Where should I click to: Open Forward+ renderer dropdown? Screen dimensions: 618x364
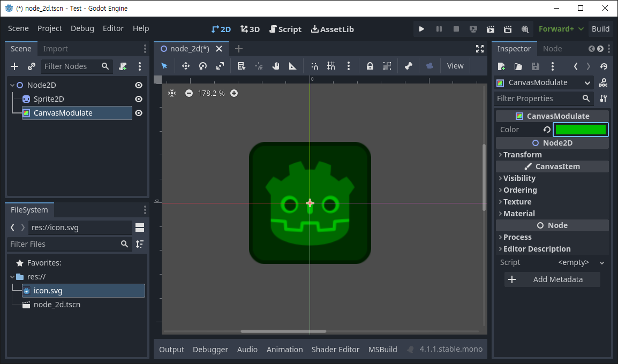click(x=561, y=29)
